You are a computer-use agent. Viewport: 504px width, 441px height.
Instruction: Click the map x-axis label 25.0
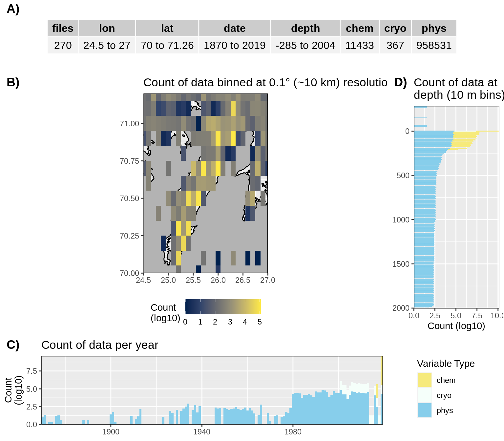[x=168, y=280]
